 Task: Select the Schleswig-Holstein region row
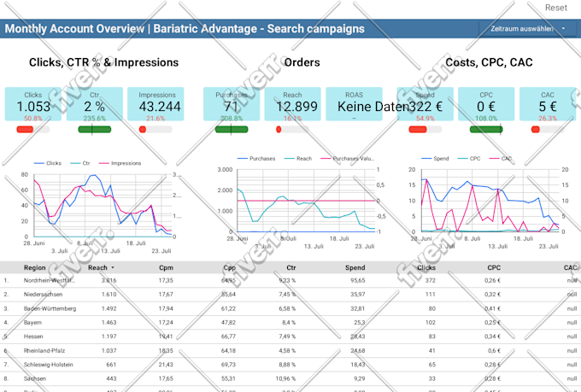(290, 365)
